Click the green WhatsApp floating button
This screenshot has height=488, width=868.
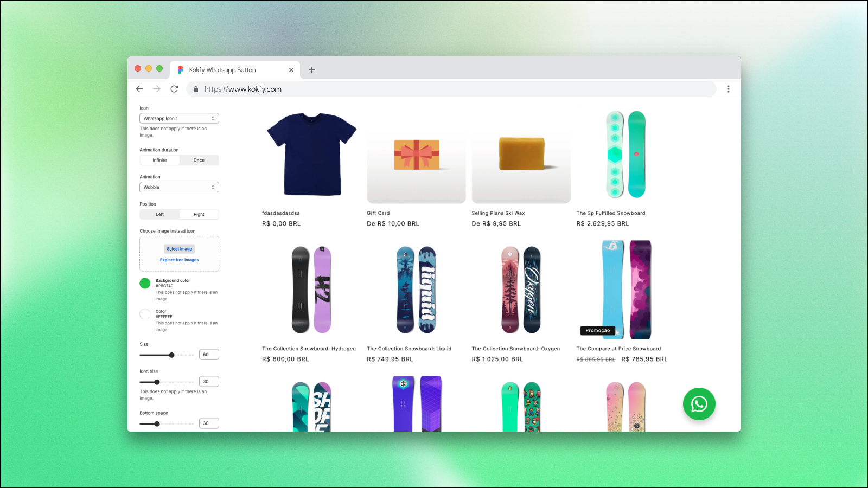(699, 404)
